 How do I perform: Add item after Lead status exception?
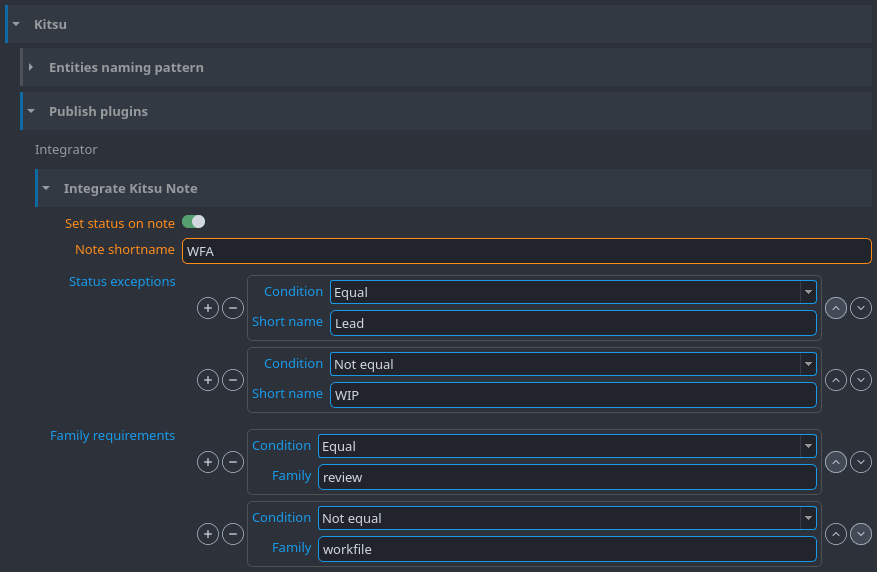pos(208,308)
